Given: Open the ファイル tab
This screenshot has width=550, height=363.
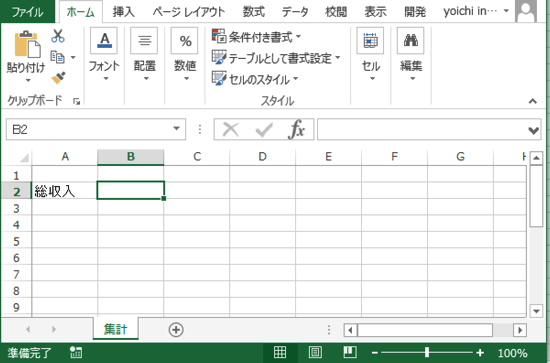Looking at the screenshot, I should click(27, 12).
